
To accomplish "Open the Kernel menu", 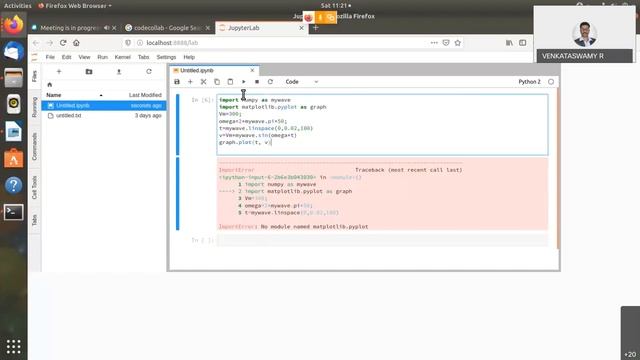I will (x=122, y=57).
